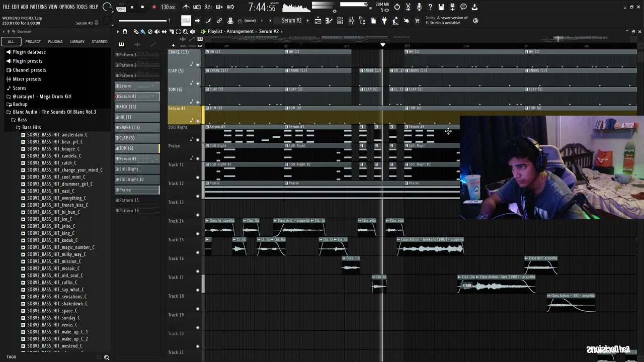Toggle loop recording icon
The width and height of the screenshot is (644, 362).
coord(230,7)
